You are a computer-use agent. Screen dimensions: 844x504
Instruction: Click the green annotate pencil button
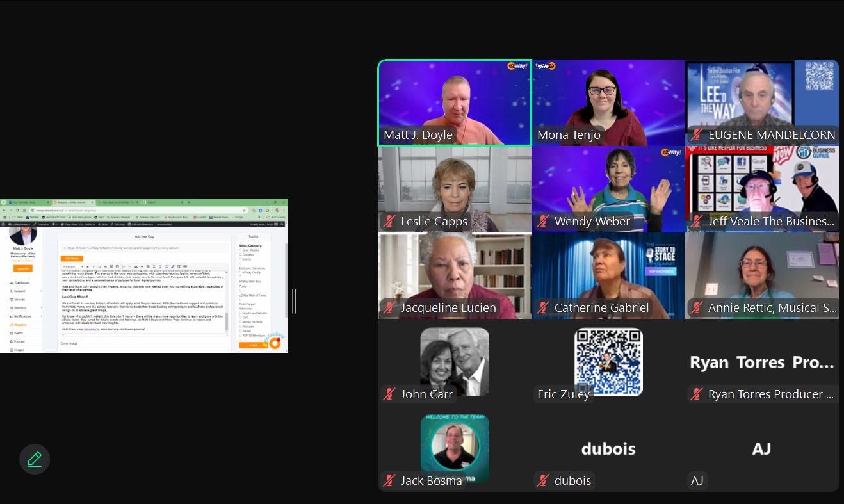click(x=35, y=459)
